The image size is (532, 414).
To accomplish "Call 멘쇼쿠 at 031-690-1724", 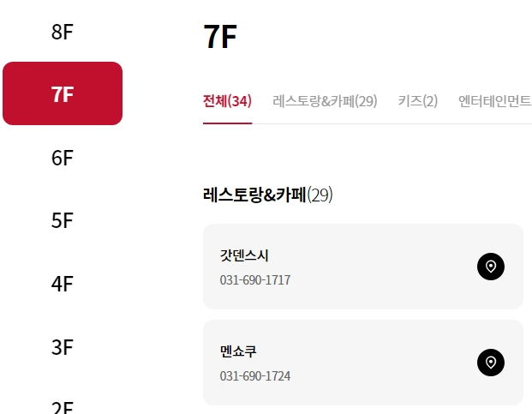I will point(255,376).
